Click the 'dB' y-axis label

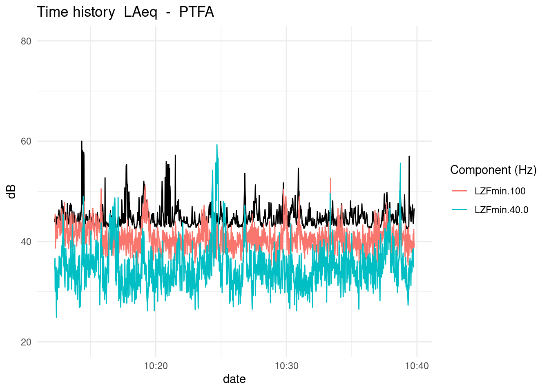tap(12, 191)
